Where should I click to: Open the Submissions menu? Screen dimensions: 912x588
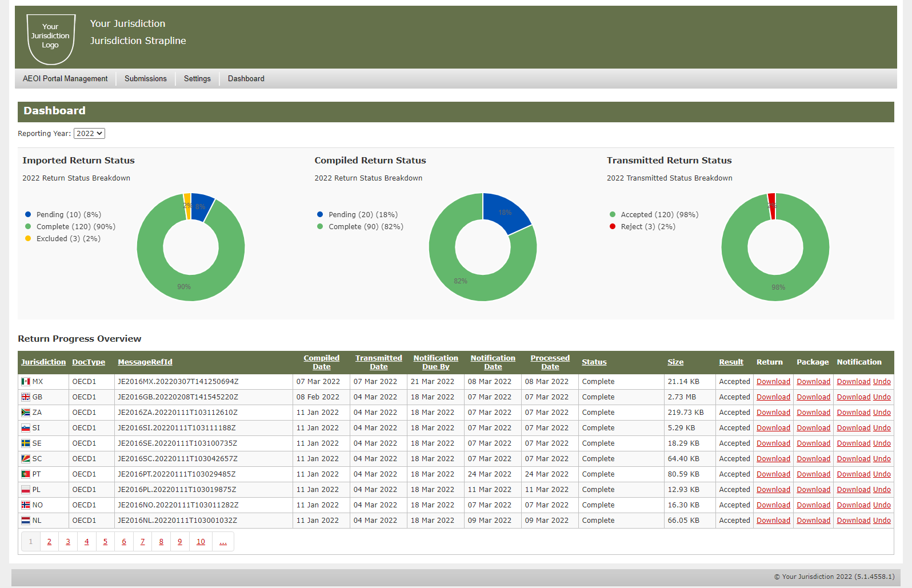click(146, 79)
